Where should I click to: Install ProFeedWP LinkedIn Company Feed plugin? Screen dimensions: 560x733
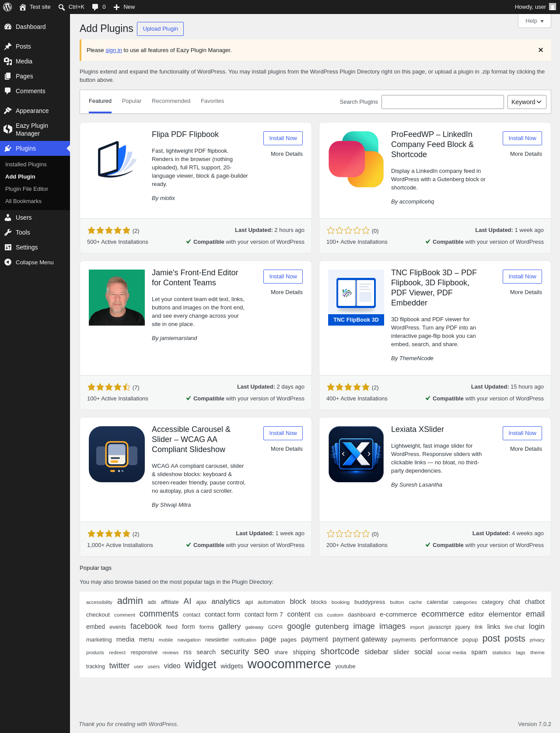tap(522, 138)
